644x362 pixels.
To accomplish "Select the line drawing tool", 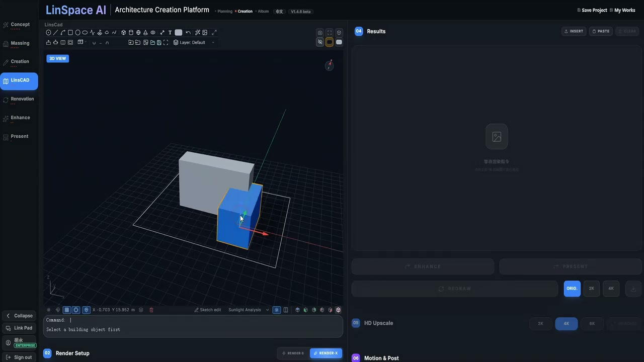I will [x=56, y=33].
